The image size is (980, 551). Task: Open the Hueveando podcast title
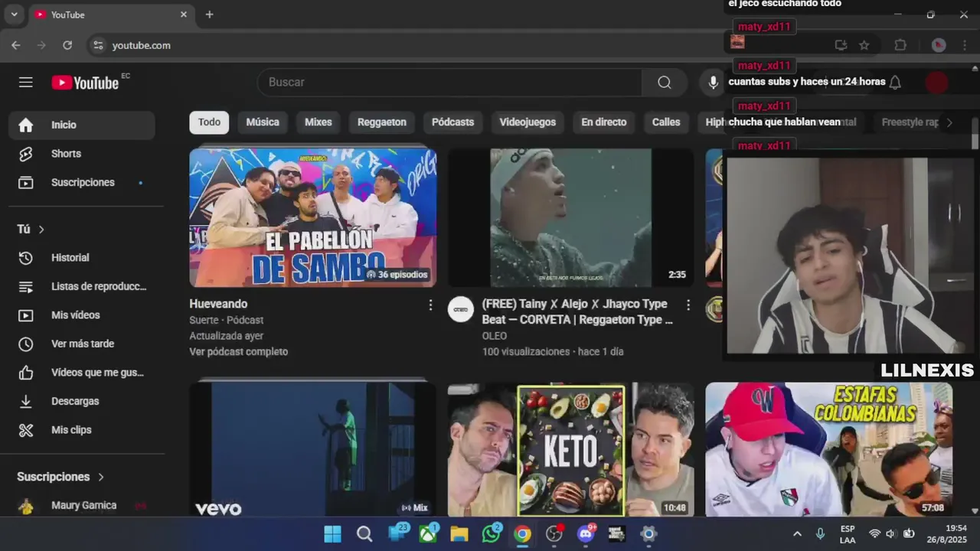[x=218, y=304]
